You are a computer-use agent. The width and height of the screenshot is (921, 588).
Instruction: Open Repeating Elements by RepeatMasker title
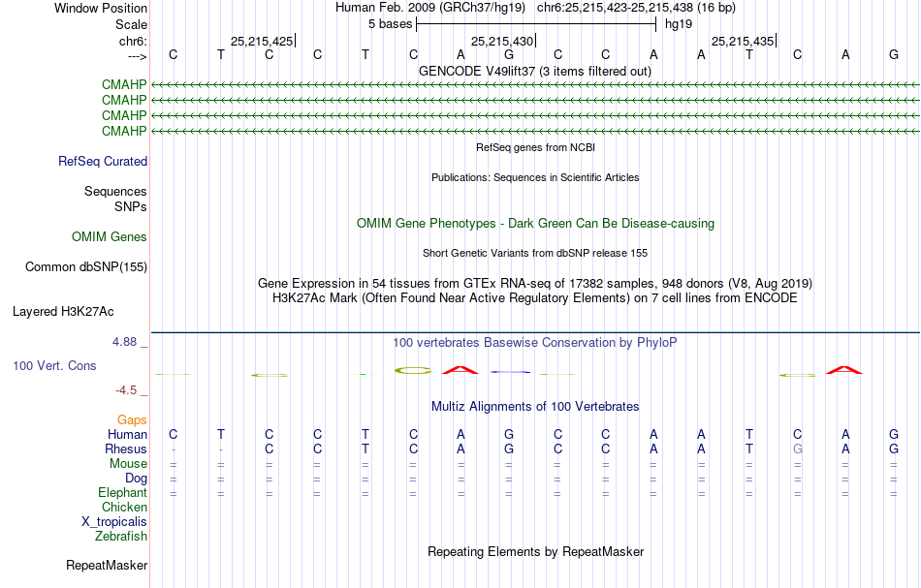[535, 551]
